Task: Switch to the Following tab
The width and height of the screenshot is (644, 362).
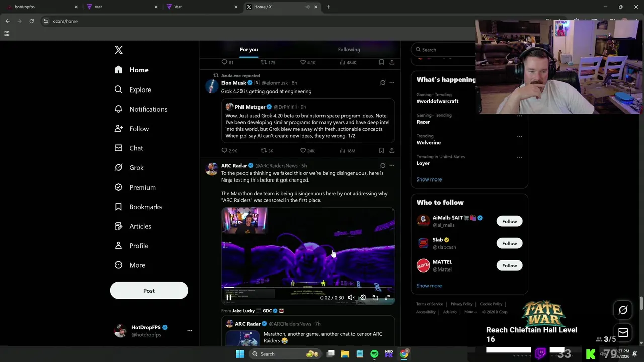Action: pyautogui.click(x=349, y=50)
